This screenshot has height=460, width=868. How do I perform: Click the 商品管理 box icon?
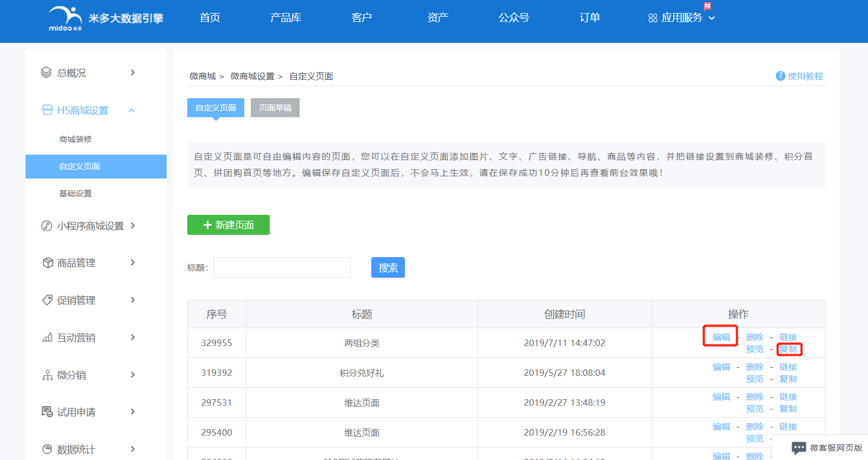[x=47, y=263]
